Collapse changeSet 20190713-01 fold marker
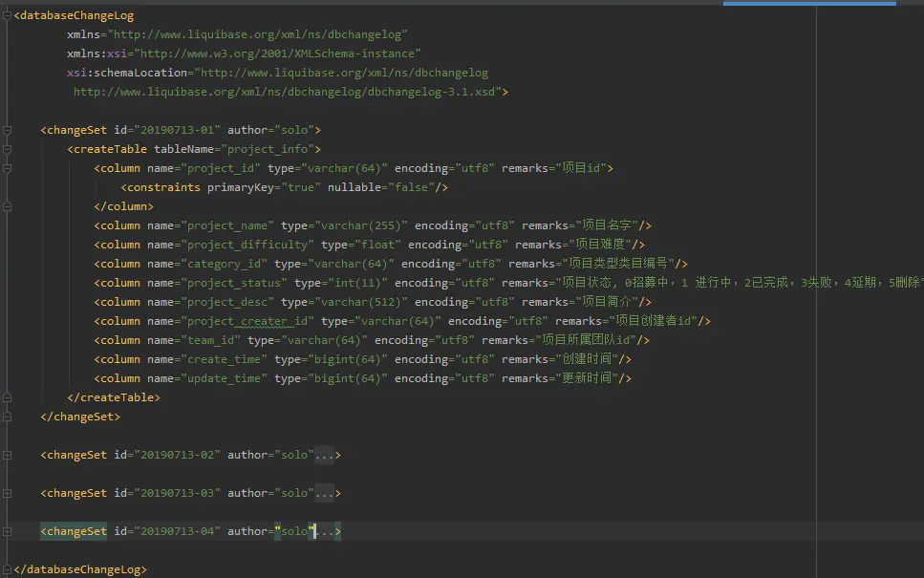Image resolution: width=924 pixels, height=578 pixels. click(x=7, y=130)
